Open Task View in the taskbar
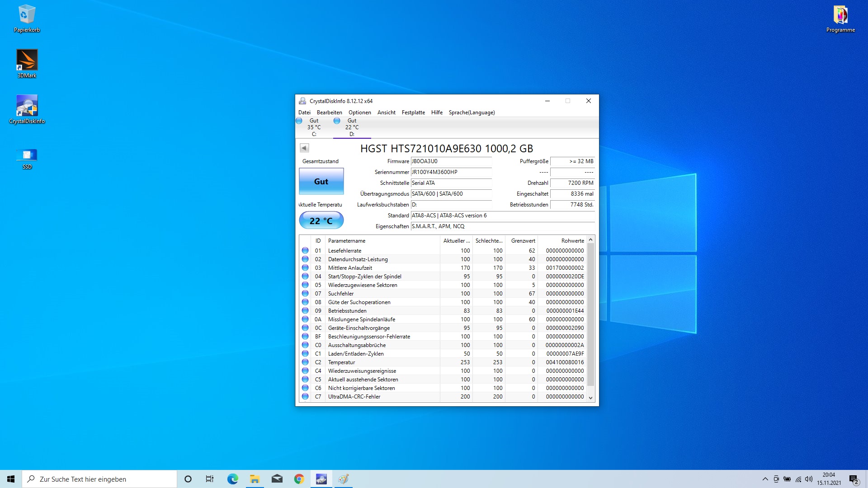 pos(210,479)
